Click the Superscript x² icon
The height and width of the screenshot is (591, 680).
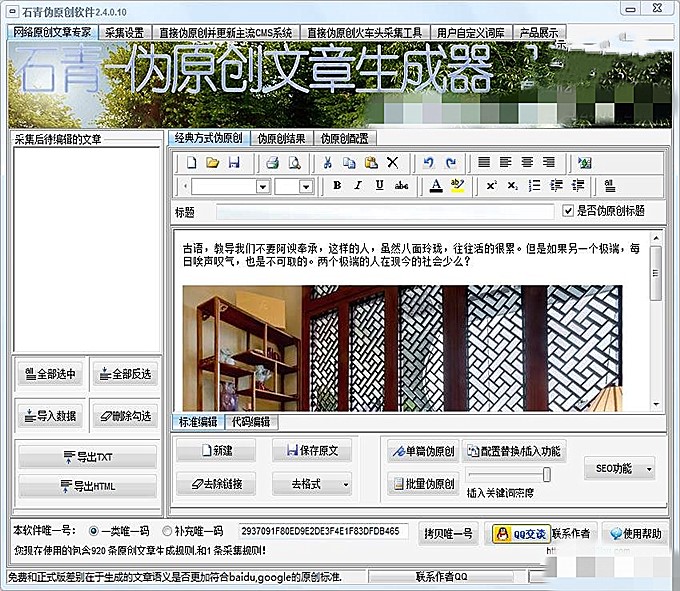(x=491, y=186)
